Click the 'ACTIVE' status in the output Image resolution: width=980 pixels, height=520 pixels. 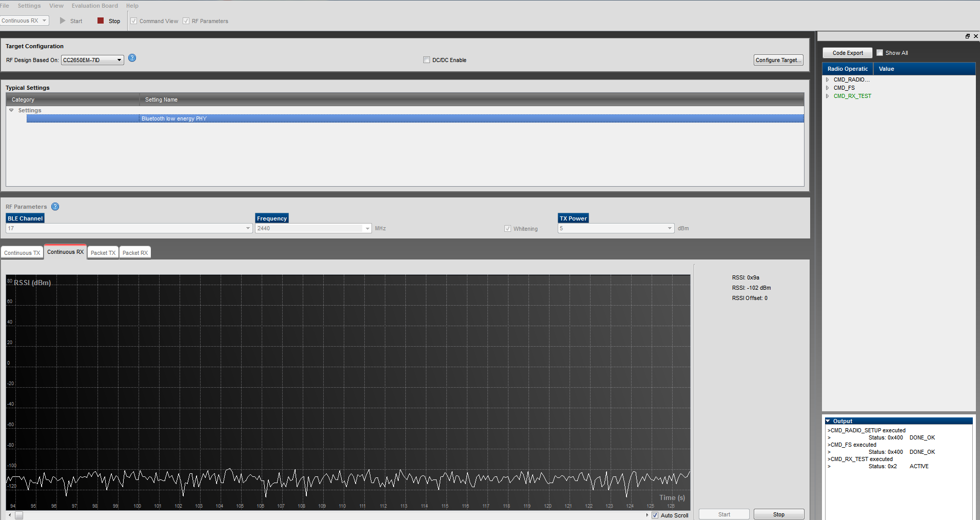click(x=919, y=466)
